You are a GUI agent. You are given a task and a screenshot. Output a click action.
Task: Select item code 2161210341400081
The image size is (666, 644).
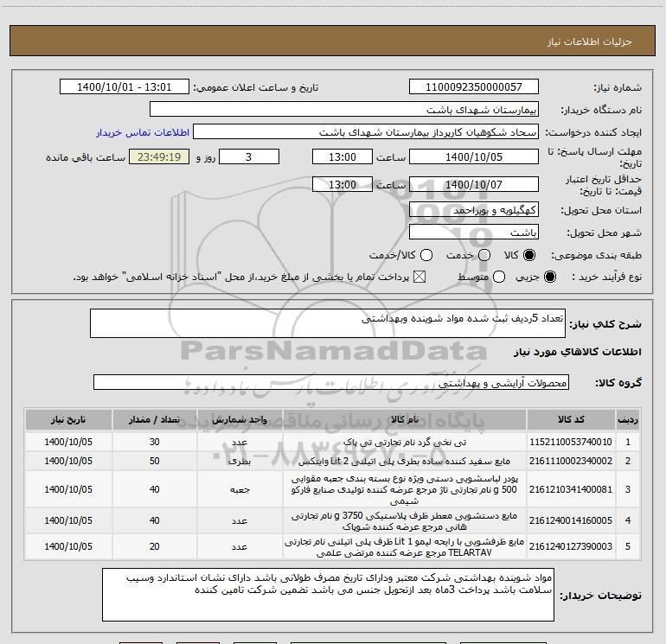[571, 489]
